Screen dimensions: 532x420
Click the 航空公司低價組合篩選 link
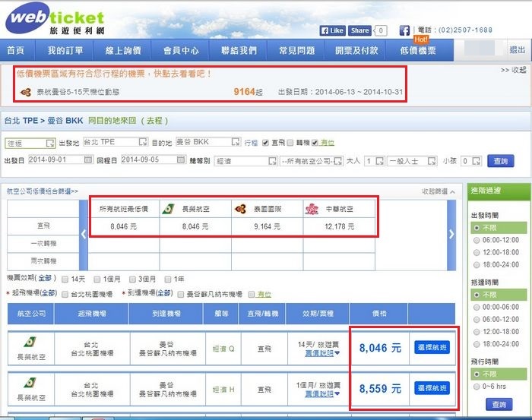[x=42, y=191]
